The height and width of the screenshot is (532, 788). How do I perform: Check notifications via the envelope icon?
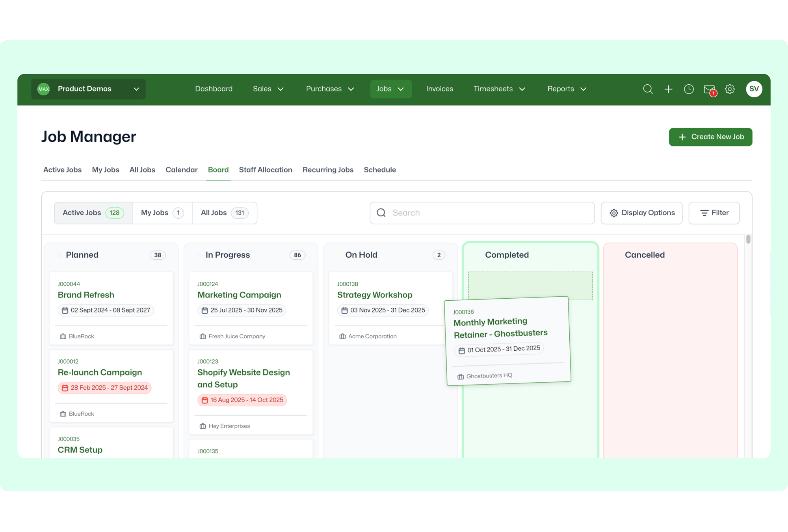click(x=709, y=89)
